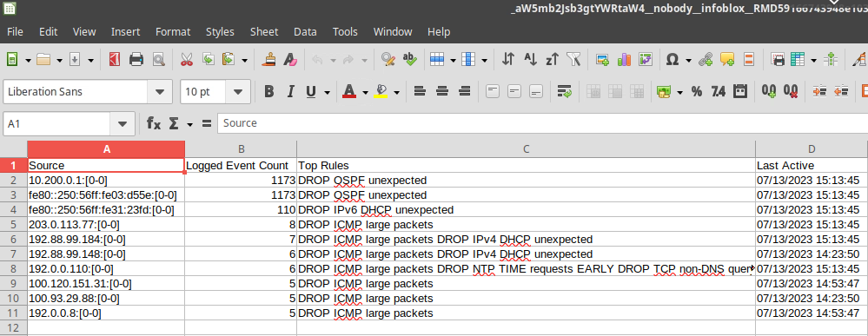
Task: Click the Sort Ascending icon
Action: pos(530,60)
